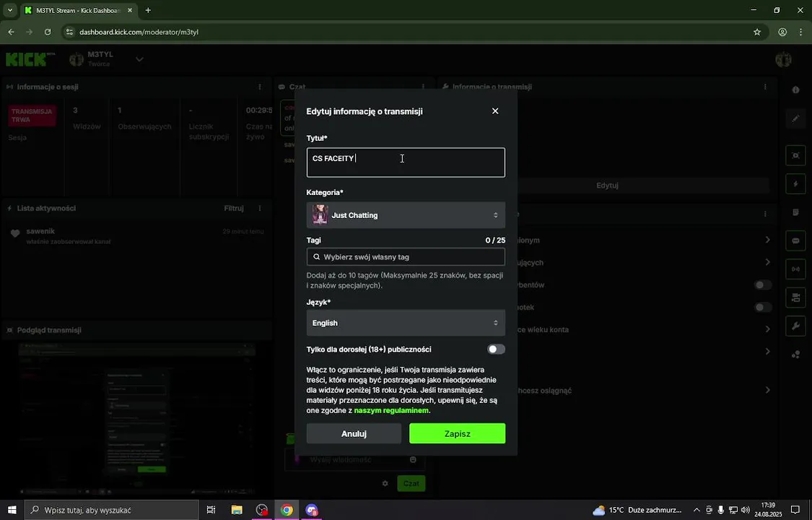This screenshot has width=812, height=520.
Task: Open the naszym regulaminem link
Action: (391, 410)
